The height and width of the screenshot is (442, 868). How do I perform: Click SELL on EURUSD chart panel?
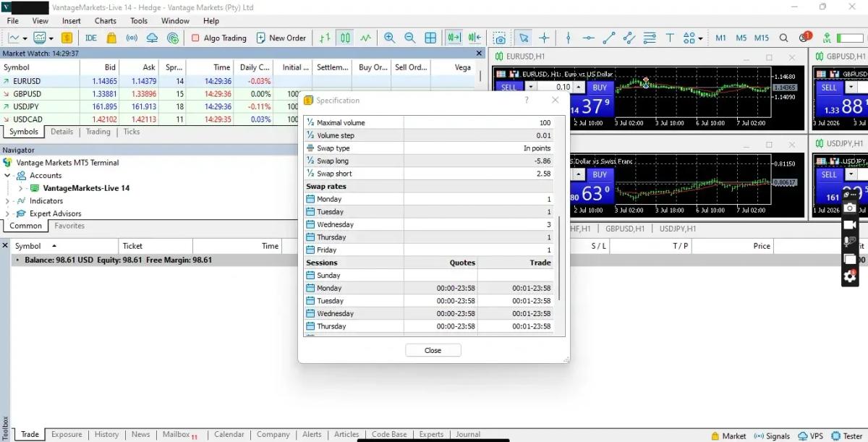[509, 87]
